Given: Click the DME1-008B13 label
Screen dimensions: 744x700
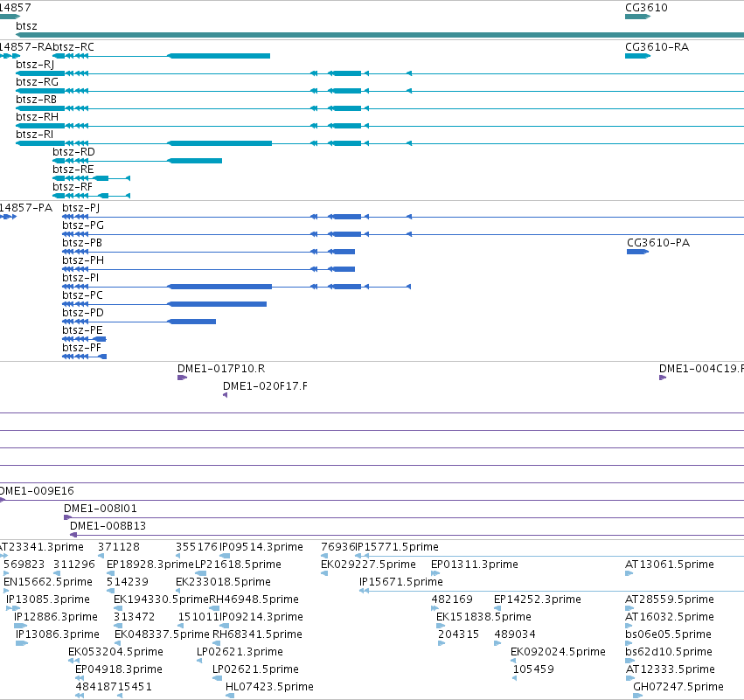Looking at the screenshot, I should (x=108, y=526).
